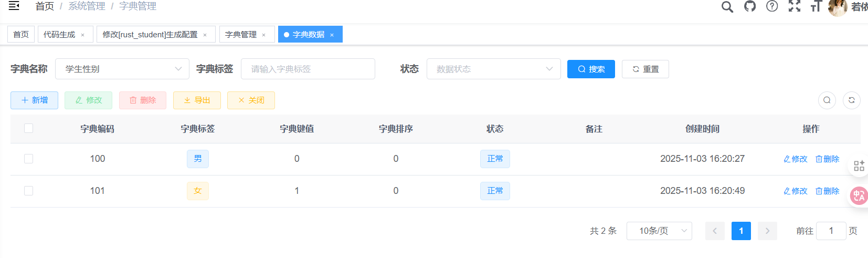Open the search icon in top header
Viewport: 868px width, 258px height.
[727, 6]
